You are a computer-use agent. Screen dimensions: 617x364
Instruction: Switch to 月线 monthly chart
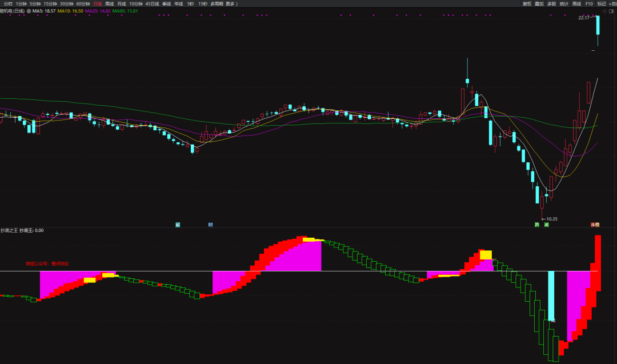click(x=122, y=3)
